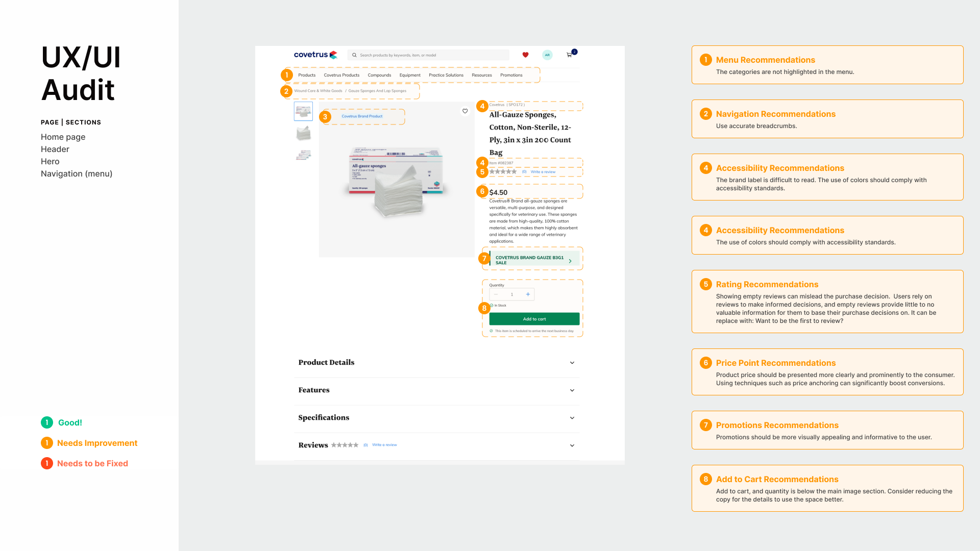Select the first product thumbnail
This screenshot has height=551, width=980.
click(303, 111)
